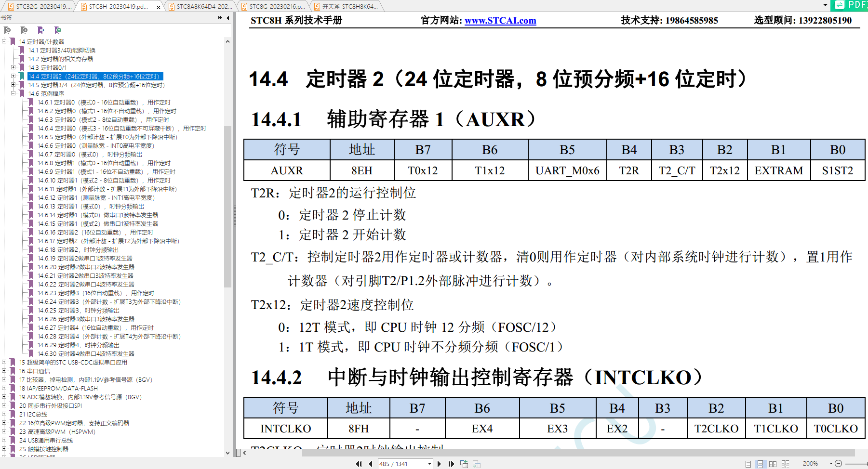Open the www.STCAI.com website link

pyautogui.click(x=500, y=20)
